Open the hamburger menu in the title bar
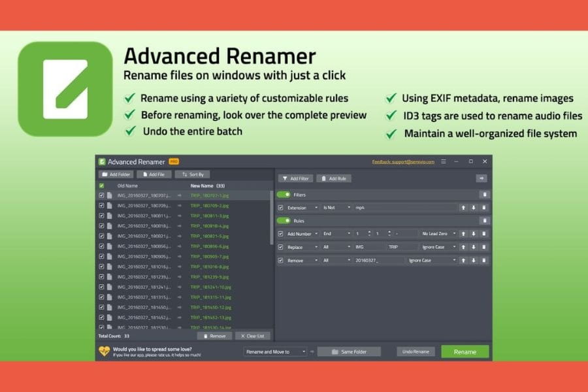Viewport: 588px width, 392px height. 444,161
